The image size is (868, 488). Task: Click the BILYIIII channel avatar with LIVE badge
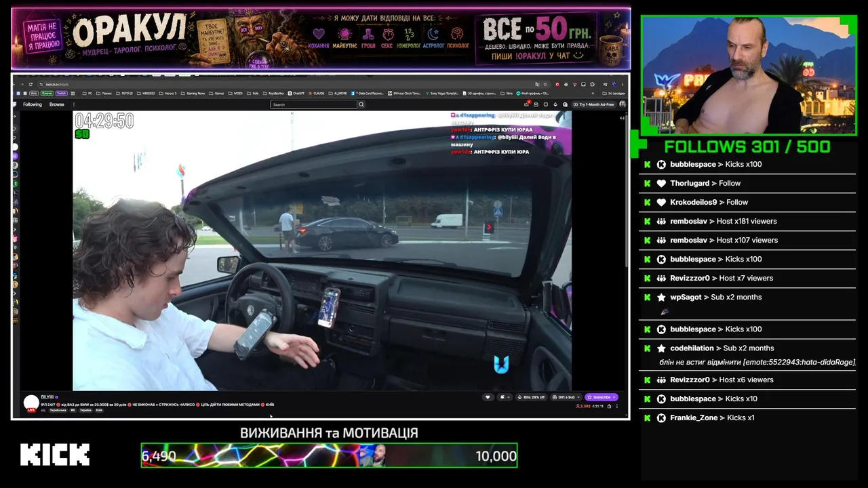pyautogui.click(x=31, y=403)
